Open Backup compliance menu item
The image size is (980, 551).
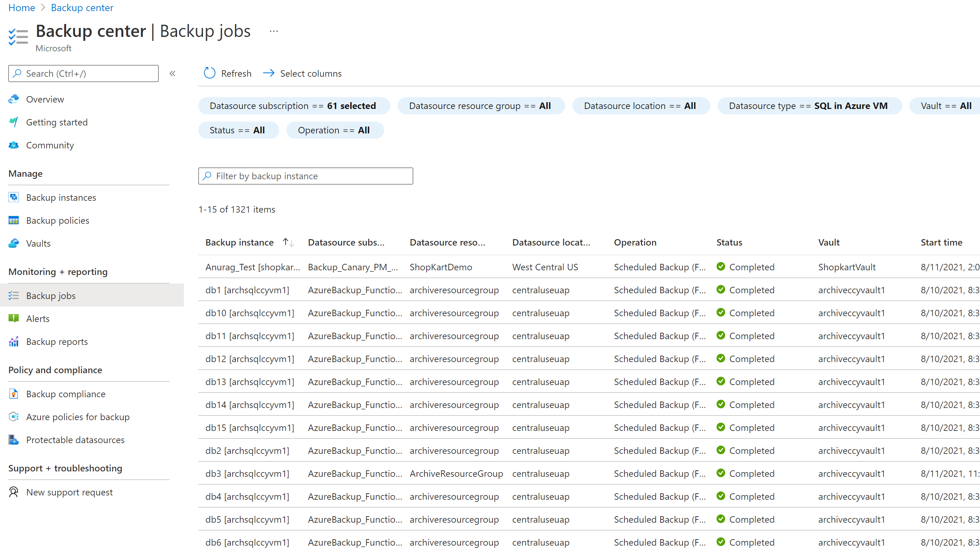coord(66,394)
